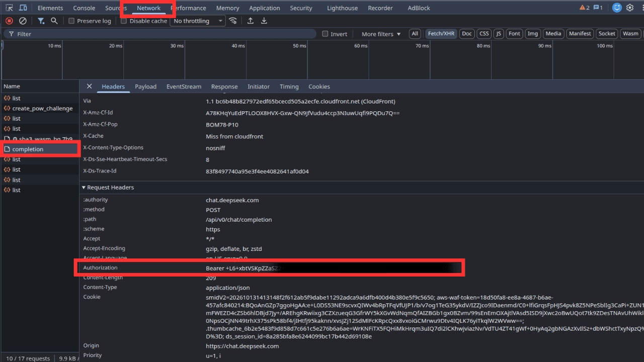Open the Payload tab

tap(145, 86)
